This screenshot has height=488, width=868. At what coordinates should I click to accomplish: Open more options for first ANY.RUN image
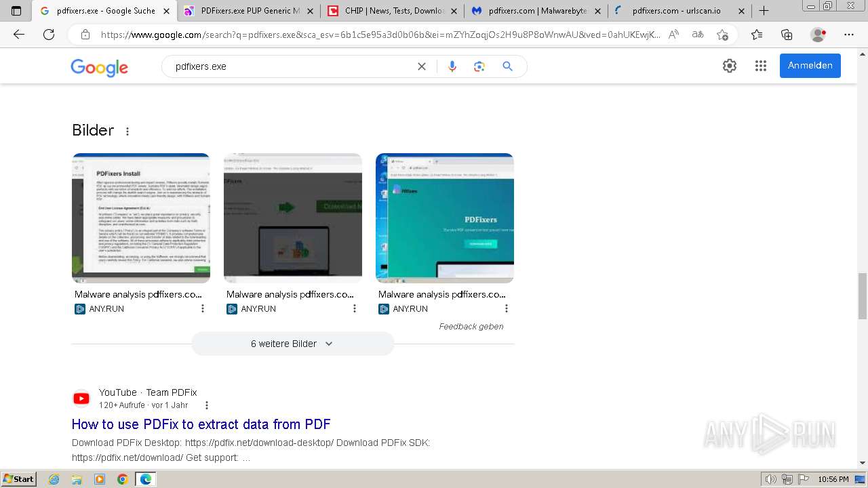click(x=202, y=308)
